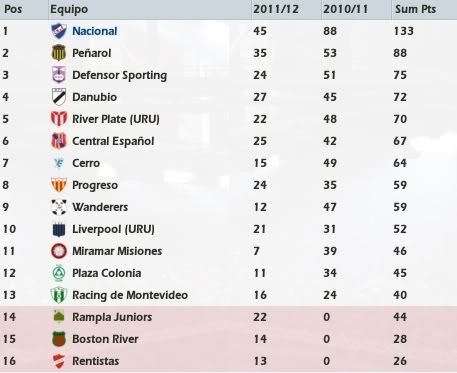Click the Miramar Misiones round badge
The width and height of the screenshot is (457, 373).
pos(59,251)
